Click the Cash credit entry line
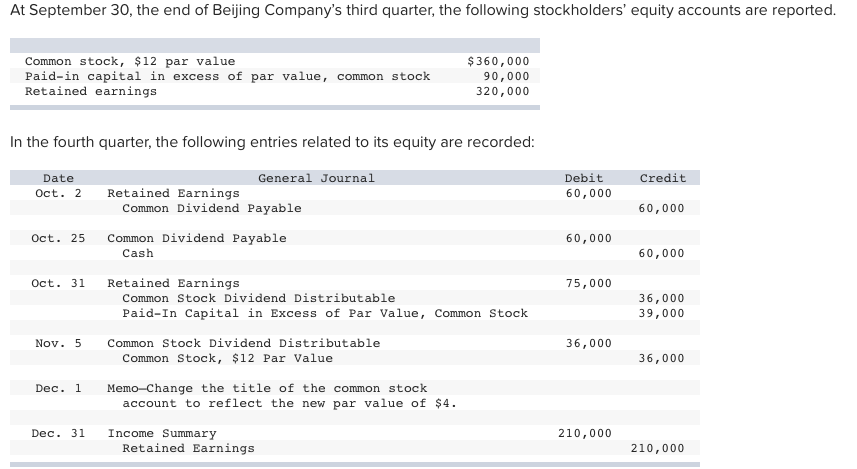The height and width of the screenshot is (469, 857). [138, 253]
